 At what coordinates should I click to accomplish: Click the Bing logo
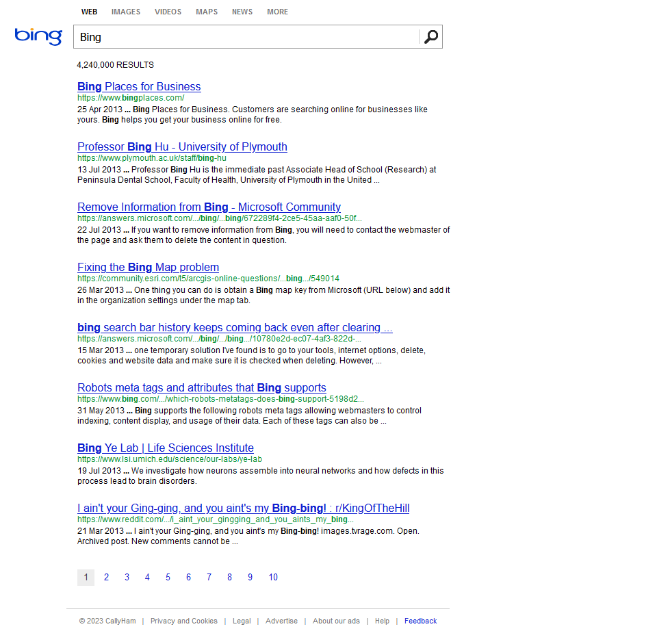tap(38, 36)
